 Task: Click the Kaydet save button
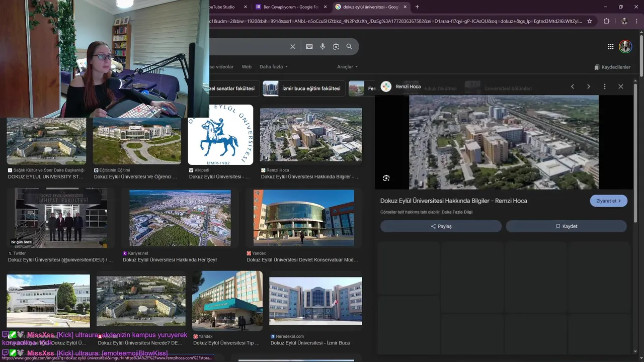click(566, 226)
